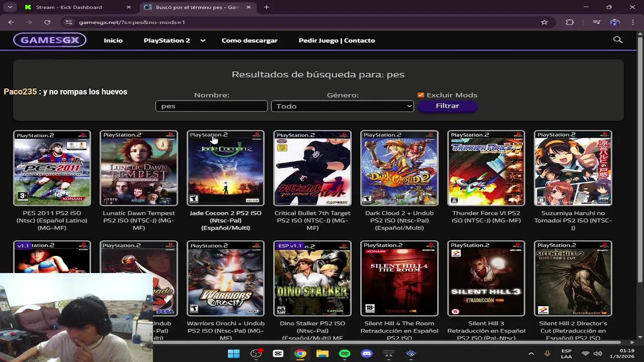Viewport: 644px width, 362px height.
Task: Switch the ESP LAA input language
Action: [567, 354]
